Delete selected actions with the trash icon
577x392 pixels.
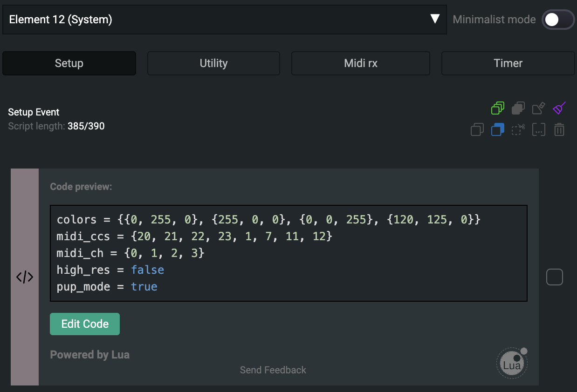pyautogui.click(x=559, y=129)
